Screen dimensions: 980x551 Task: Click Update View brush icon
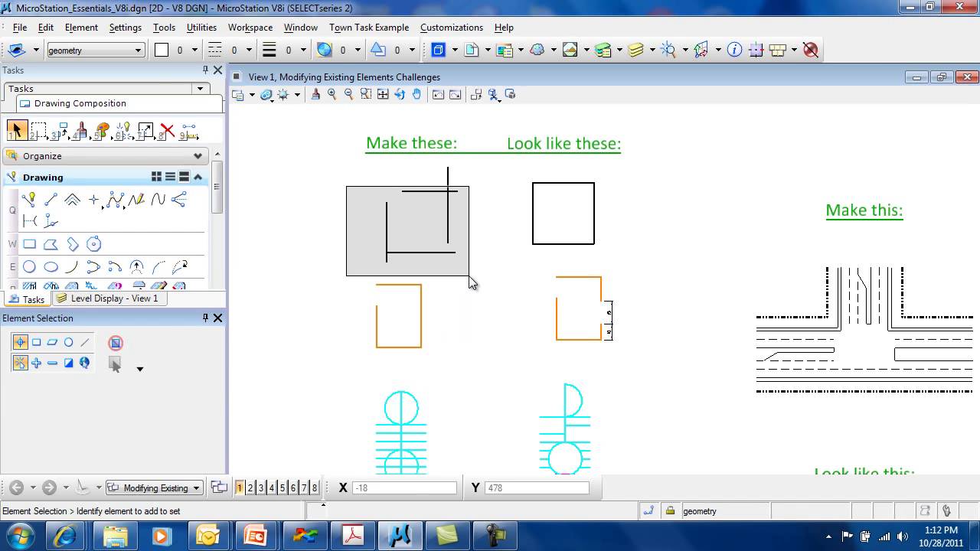pyautogui.click(x=315, y=94)
